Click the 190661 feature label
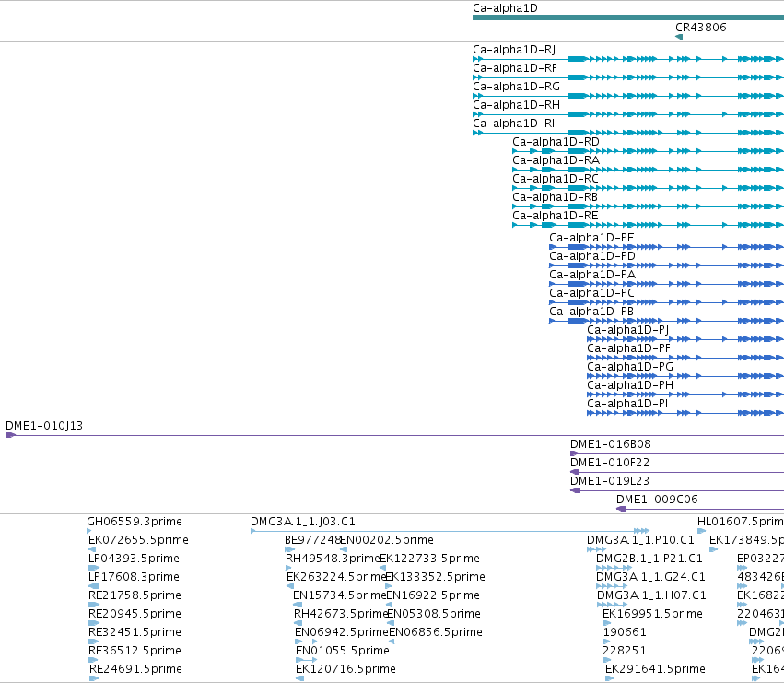Image resolution: width=784 pixels, height=683 pixels. 625,633
